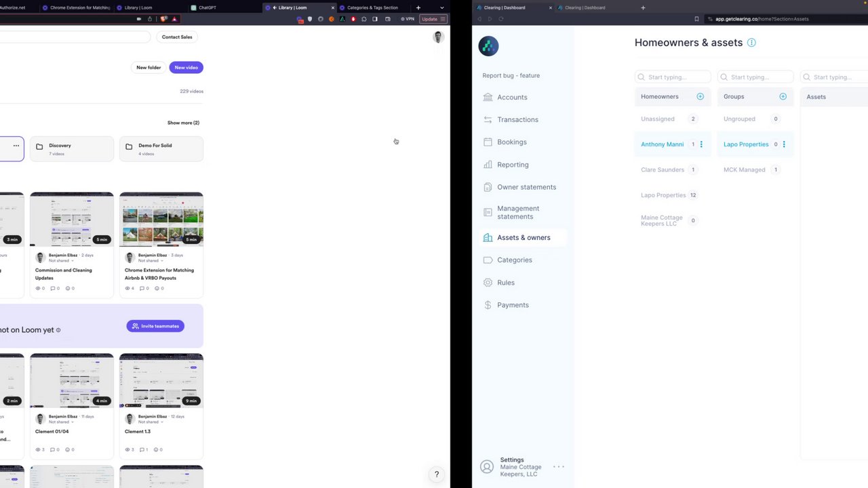This screenshot has width=868, height=488.
Task: Open Transactions in Clearing sidebar
Action: tap(517, 119)
